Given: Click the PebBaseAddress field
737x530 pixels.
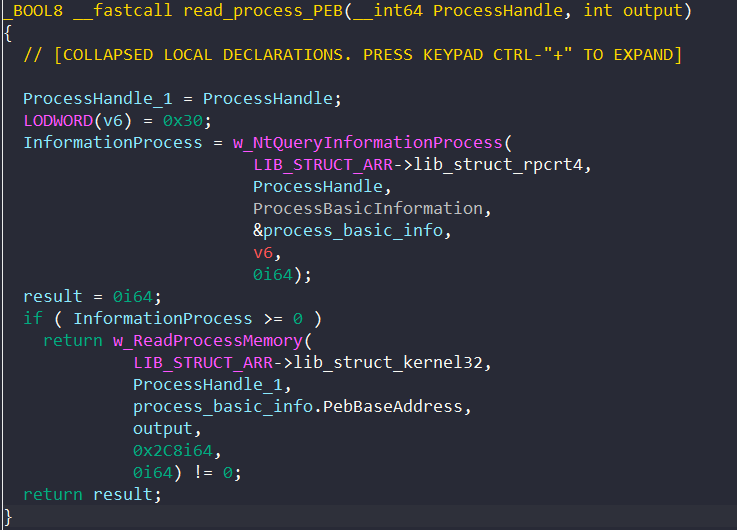Looking at the screenshot, I should (392, 406).
